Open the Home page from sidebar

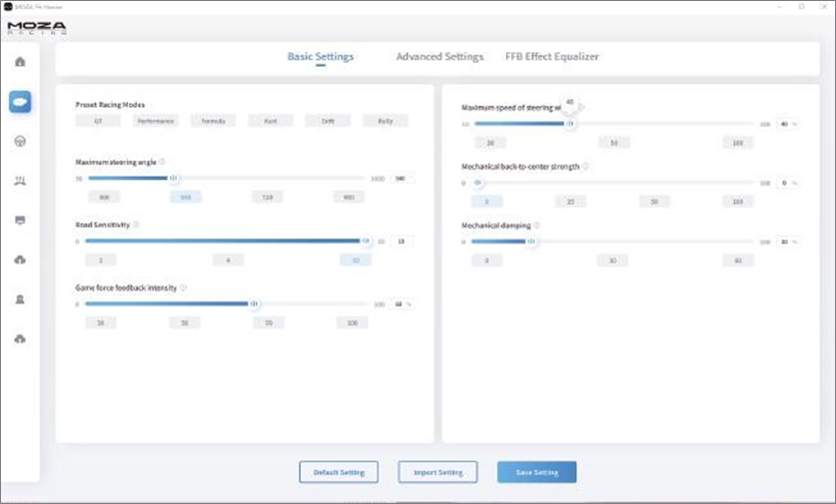(20, 62)
